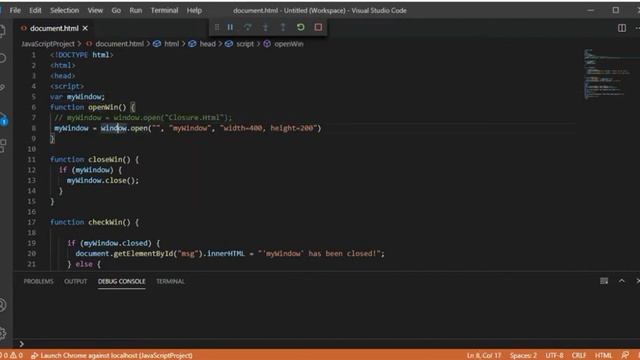Open the Search view in activity bar

[x=3, y=58]
